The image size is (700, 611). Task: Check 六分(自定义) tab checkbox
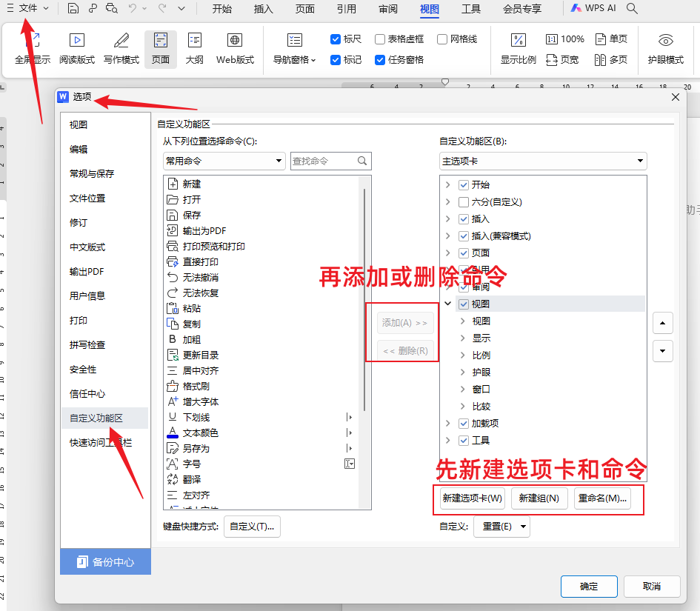point(464,202)
